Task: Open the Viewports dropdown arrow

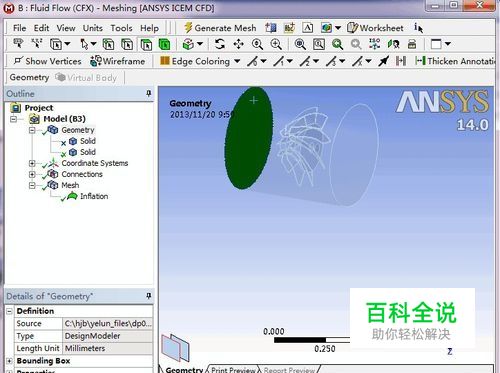Action: [x=448, y=44]
